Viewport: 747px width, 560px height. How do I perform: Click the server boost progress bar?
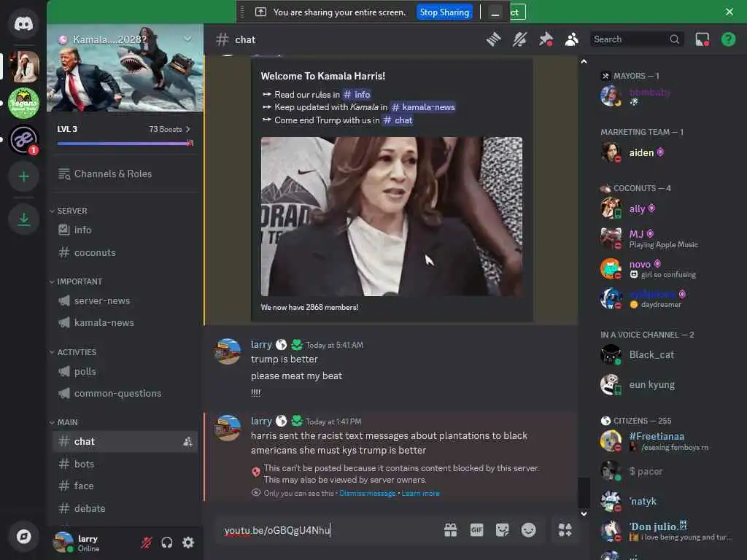point(125,144)
